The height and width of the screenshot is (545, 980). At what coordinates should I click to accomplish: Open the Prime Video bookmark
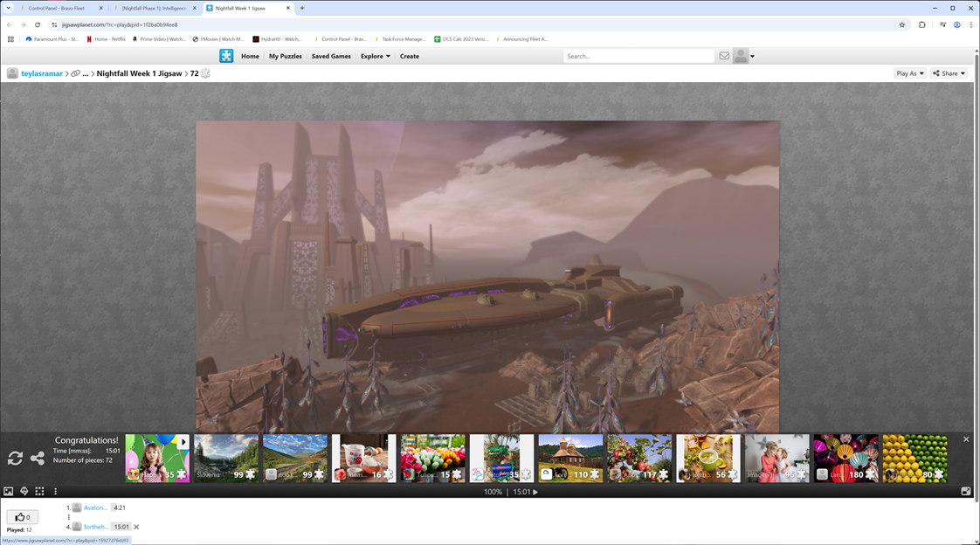click(x=159, y=38)
